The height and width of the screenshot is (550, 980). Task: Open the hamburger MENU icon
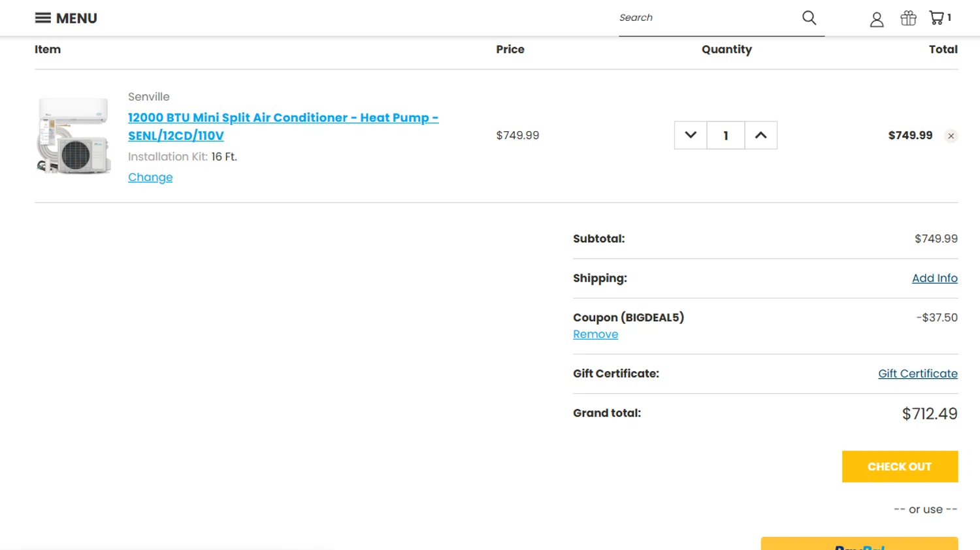point(43,18)
